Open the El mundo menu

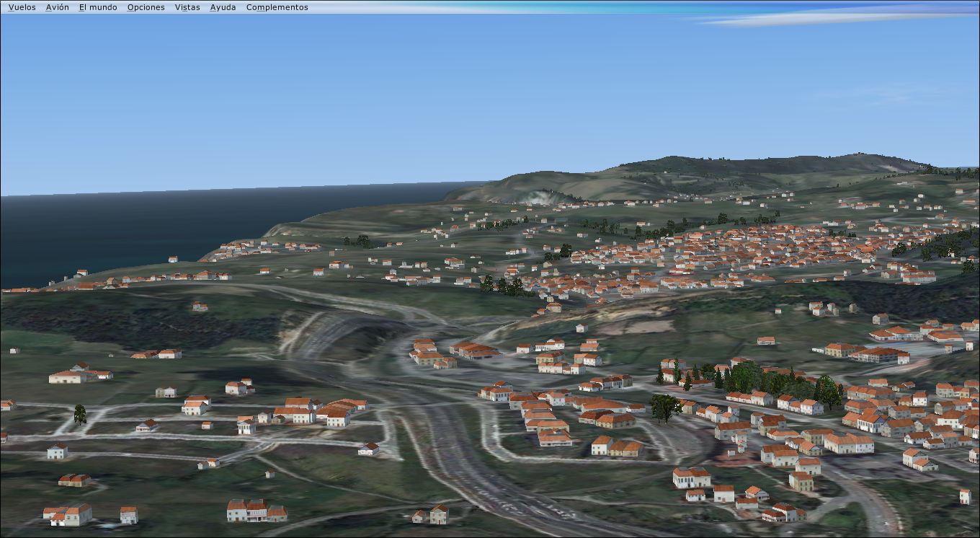(x=98, y=7)
